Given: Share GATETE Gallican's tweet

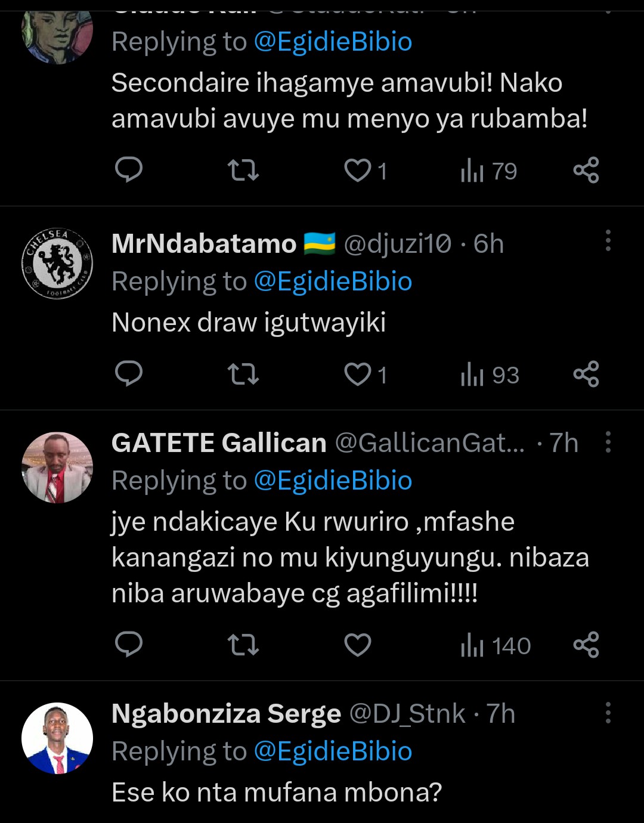Looking at the screenshot, I should point(586,645).
